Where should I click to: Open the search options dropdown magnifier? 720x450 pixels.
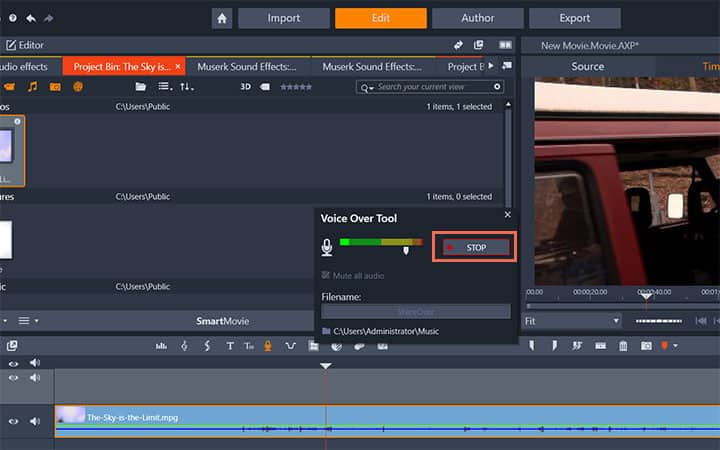point(366,87)
